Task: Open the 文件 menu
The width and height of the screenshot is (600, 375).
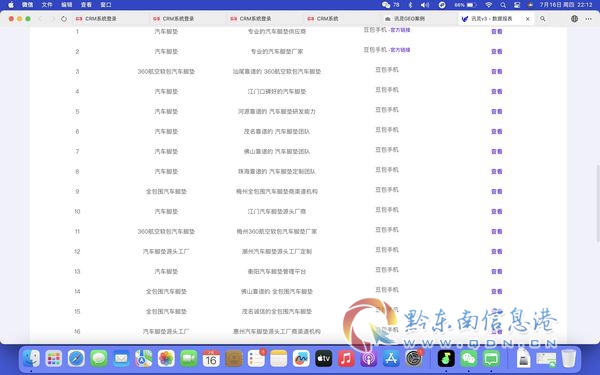Action: point(47,5)
